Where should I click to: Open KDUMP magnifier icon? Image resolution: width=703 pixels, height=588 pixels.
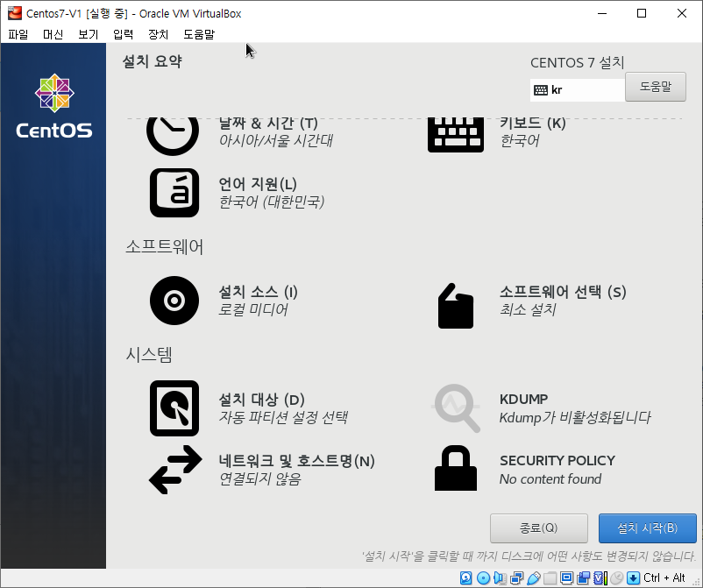point(457,408)
